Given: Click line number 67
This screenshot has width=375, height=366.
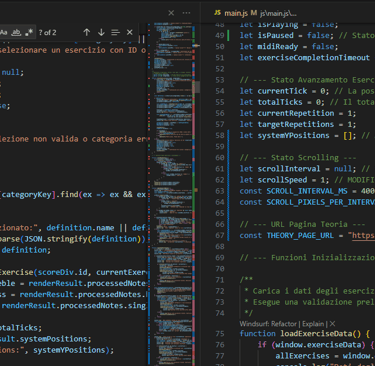Looking at the screenshot, I should click(220, 235).
